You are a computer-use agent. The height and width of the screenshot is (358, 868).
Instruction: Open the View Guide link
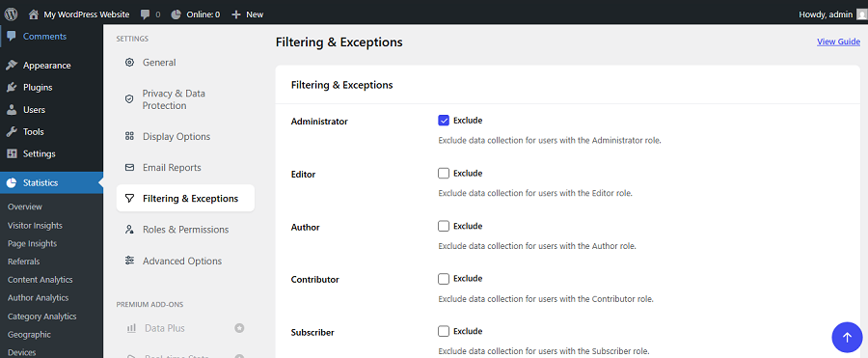point(838,41)
